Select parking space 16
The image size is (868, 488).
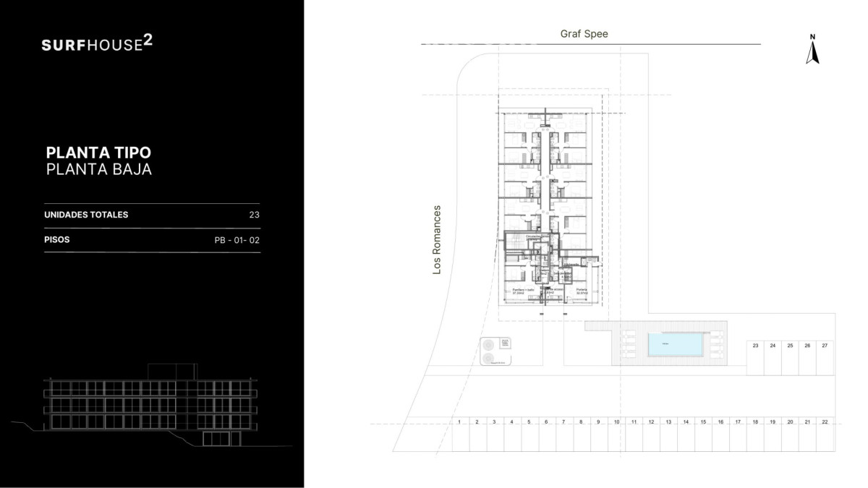tap(720, 435)
